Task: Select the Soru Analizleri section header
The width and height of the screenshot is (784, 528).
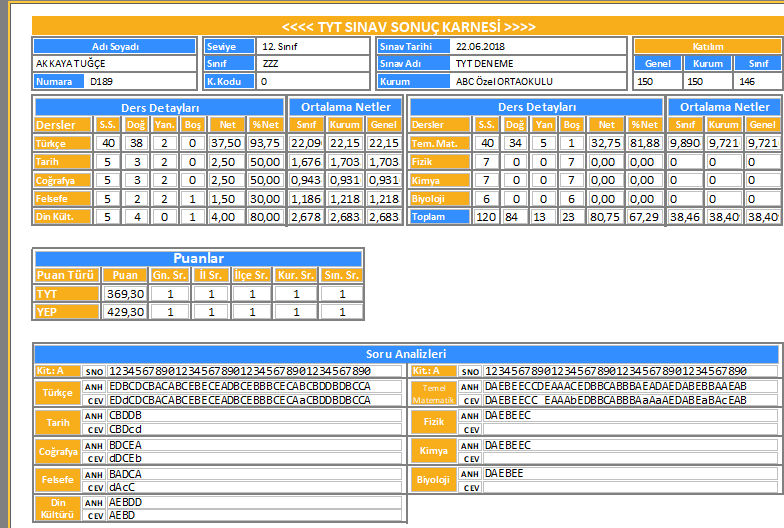Action: click(x=406, y=354)
